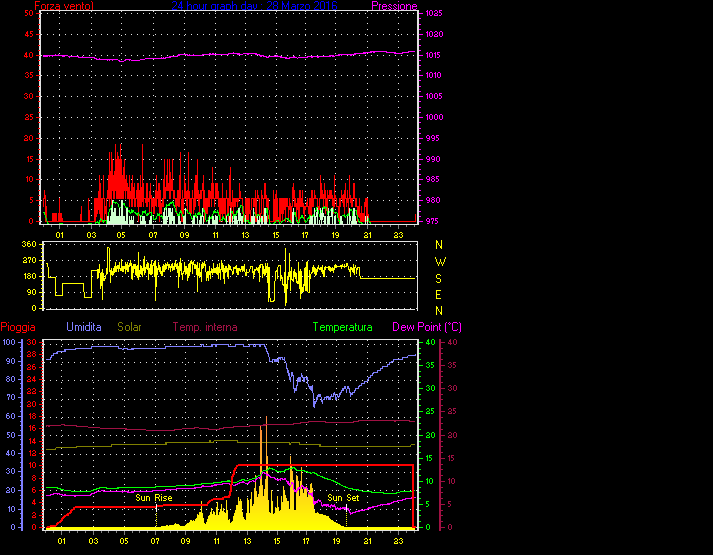Click the 180 wind direction axis value
Image resolution: width=713 pixels, height=555 pixels.
coord(29,276)
